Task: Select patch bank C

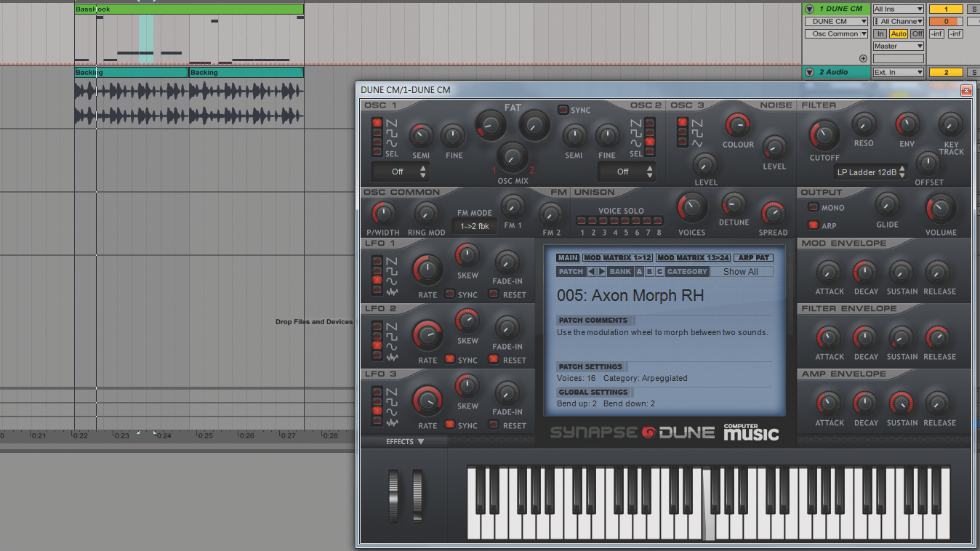Action: click(x=659, y=272)
